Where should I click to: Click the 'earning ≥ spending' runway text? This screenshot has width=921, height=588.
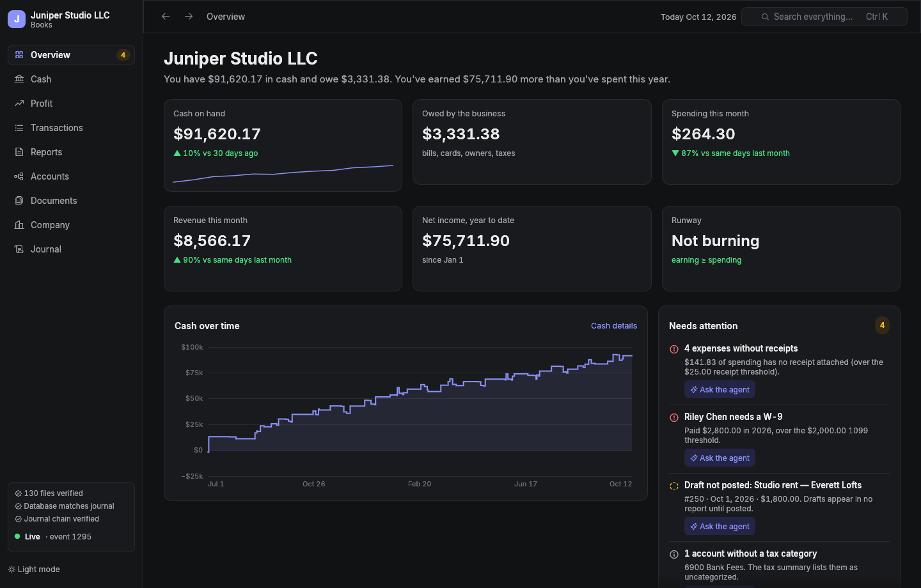(707, 260)
